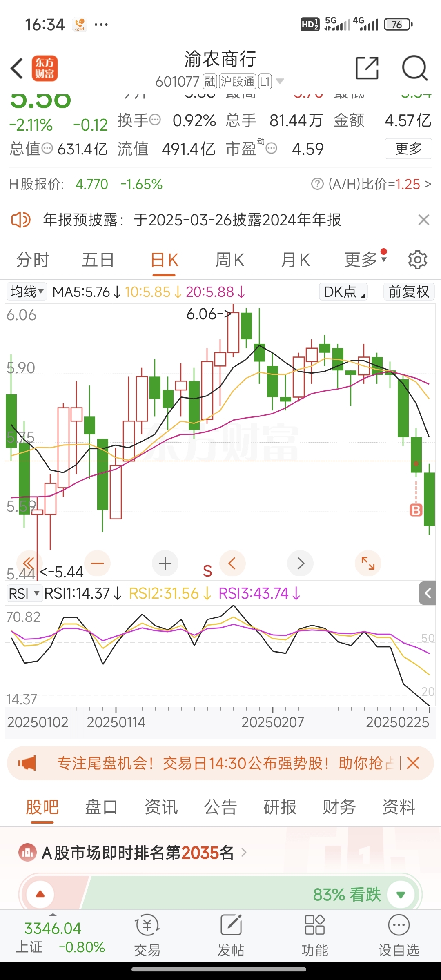Image resolution: width=441 pixels, height=980 pixels.
Task: Open the 东方财富 logo home
Action: click(x=45, y=68)
